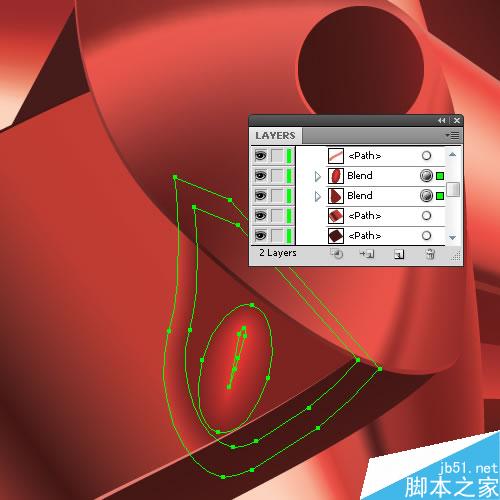Click green selection square of oval-thumbnail Blend
Screen dimensions: 500x500
point(440,176)
